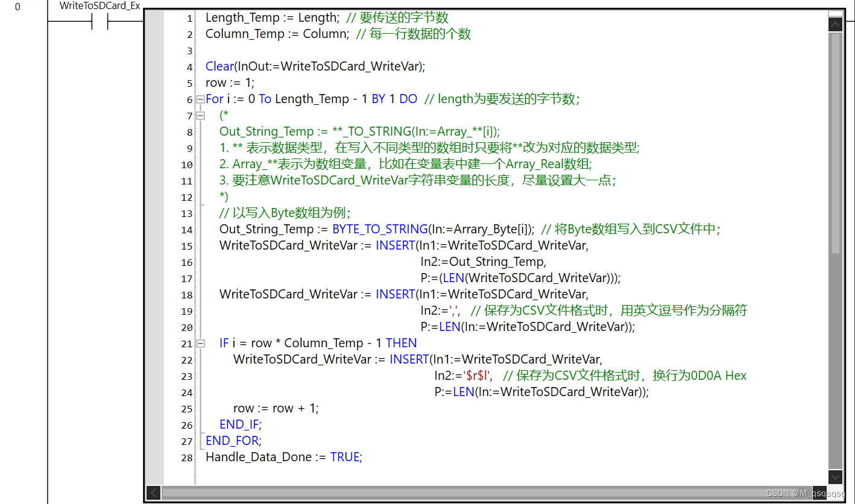
Task: Click the vertical scrollbar thumb in the code box
Action: [x=835, y=142]
